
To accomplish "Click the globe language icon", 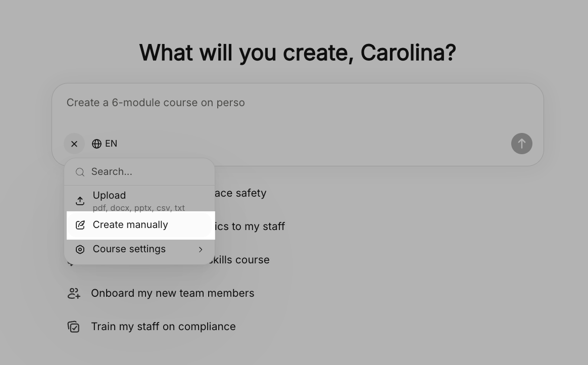I will click(x=96, y=144).
